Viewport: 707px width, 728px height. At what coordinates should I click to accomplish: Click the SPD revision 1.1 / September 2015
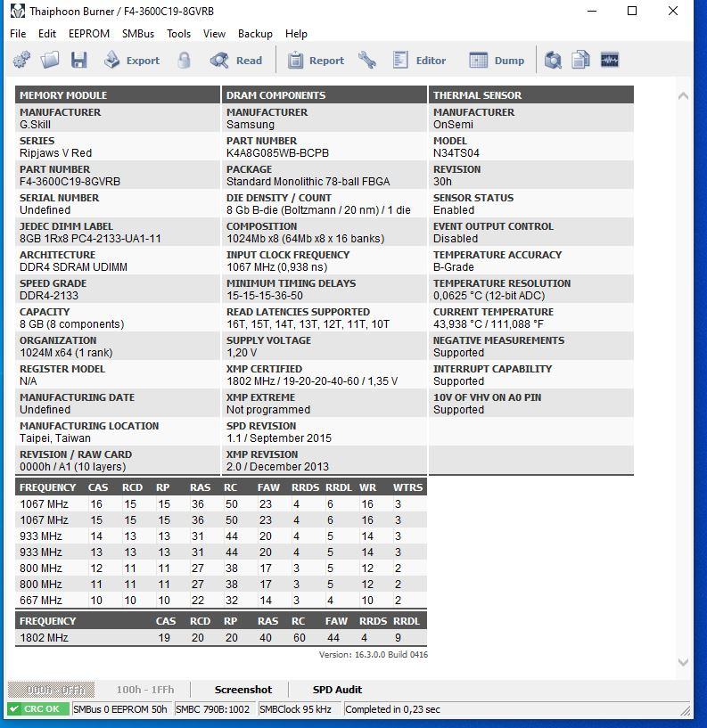[x=279, y=438]
